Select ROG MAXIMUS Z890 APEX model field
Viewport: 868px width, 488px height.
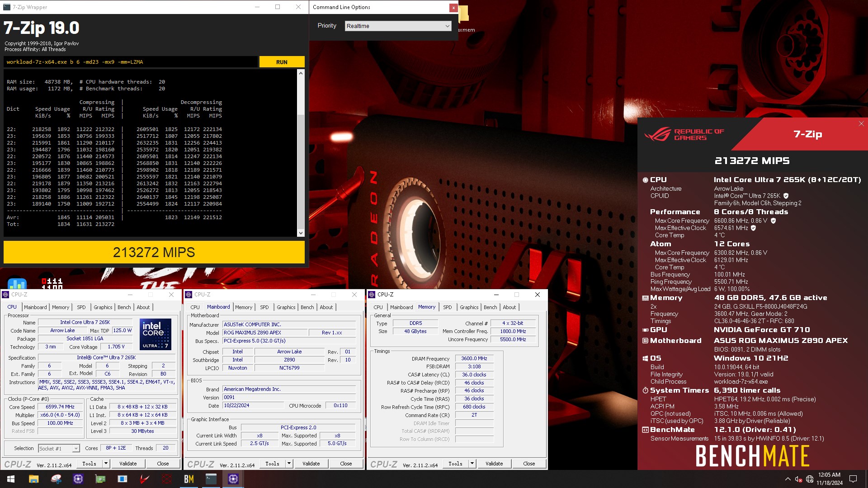click(264, 333)
